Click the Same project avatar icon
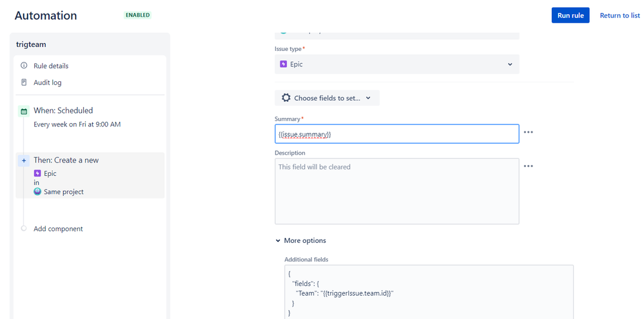The height and width of the screenshot is (319, 644). (37, 191)
